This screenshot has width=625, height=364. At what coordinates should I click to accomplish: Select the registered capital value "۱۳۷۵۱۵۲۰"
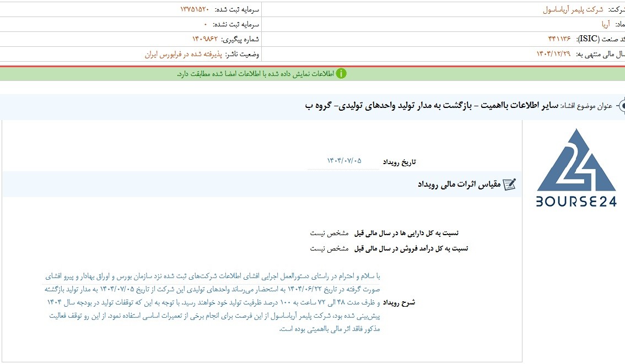195,9
